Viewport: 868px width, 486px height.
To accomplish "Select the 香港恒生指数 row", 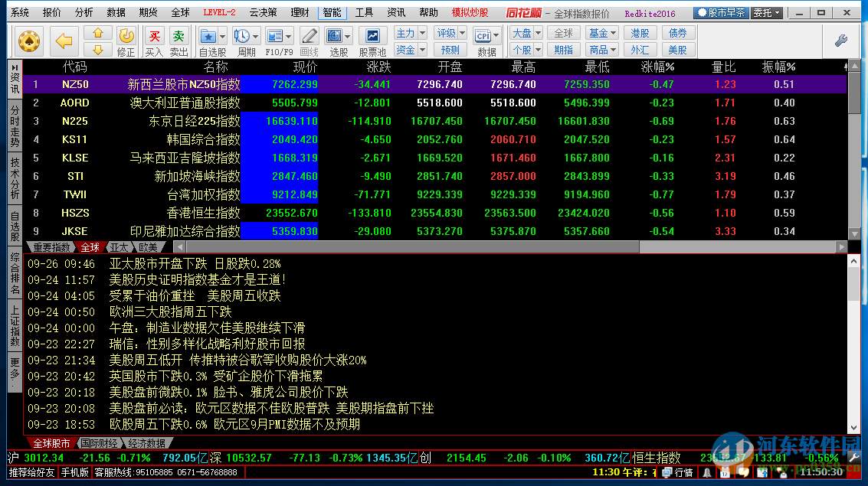I will coord(203,213).
